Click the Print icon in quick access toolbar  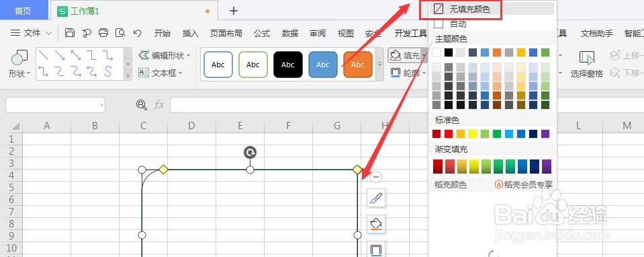[103, 33]
